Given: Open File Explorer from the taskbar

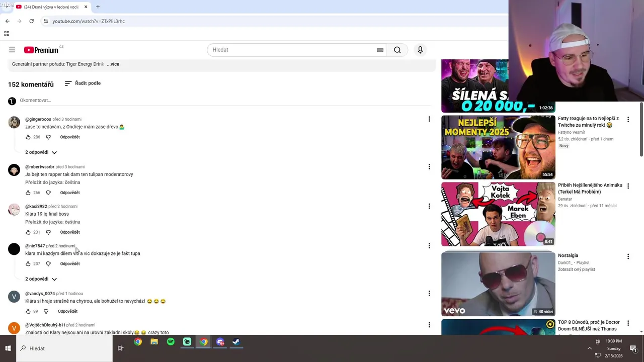Looking at the screenshot, I should click(x=154, y=342).
